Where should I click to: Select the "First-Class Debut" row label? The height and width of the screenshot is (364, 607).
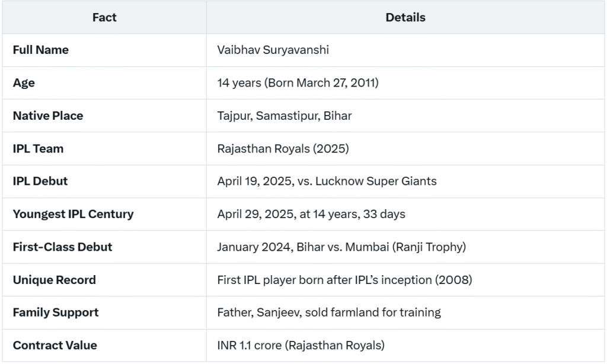point(62,247)
